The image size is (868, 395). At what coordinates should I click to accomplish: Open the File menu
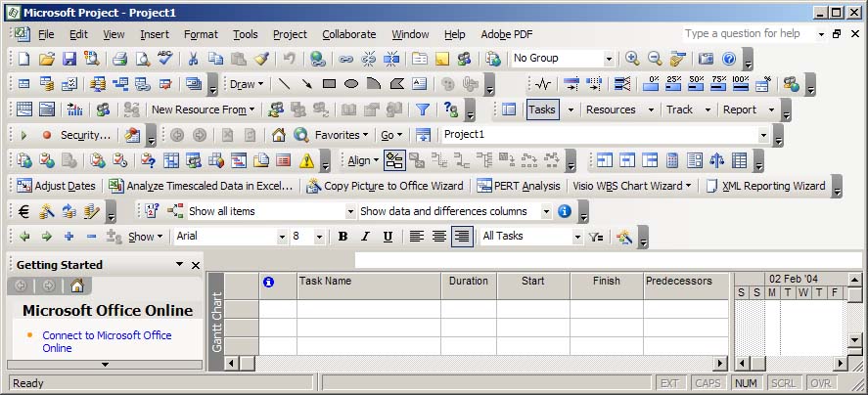coord(46,34)
